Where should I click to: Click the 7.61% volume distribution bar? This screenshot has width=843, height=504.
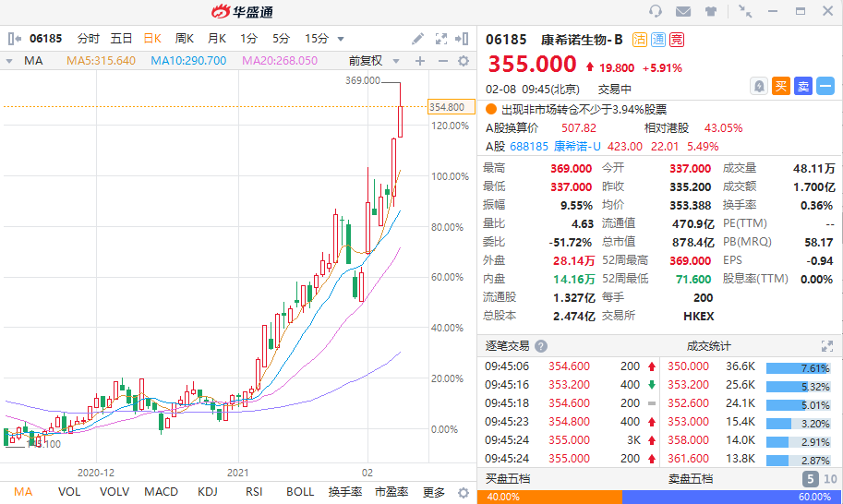point(798,368)
